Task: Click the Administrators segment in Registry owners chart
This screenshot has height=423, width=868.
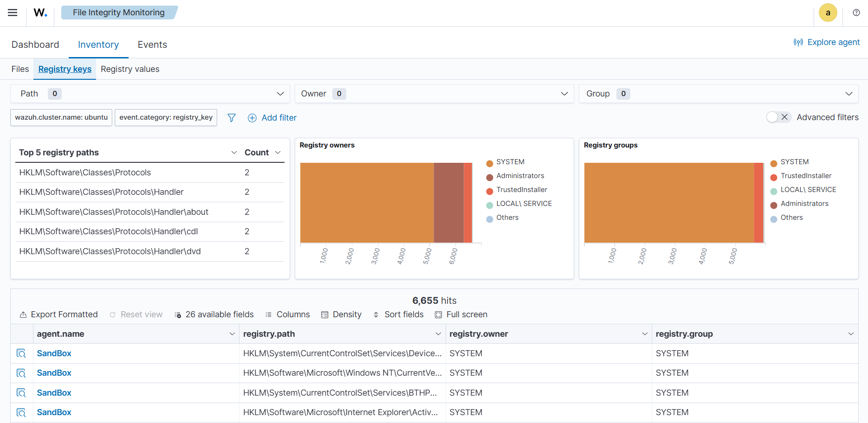Action: point(448,203)
